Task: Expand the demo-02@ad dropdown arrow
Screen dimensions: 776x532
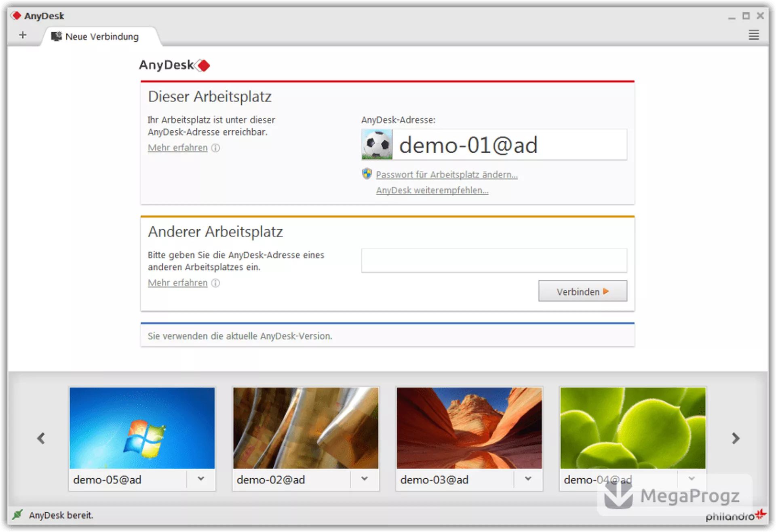Action: (365, 479)
